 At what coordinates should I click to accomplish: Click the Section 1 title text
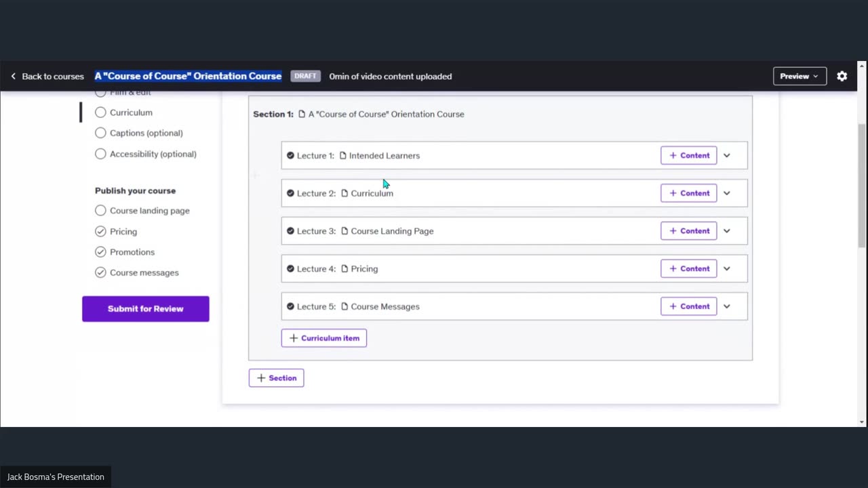pyautogui.click(x=387, y=114)
